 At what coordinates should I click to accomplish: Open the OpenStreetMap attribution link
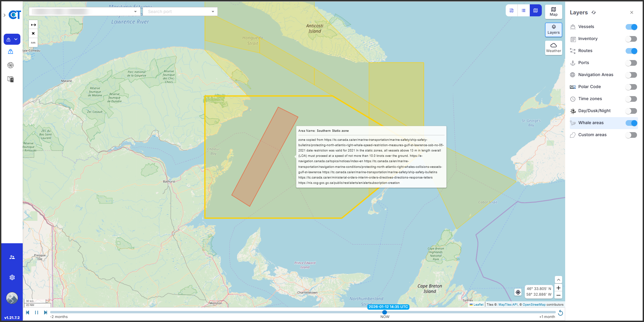click(534, 305)
